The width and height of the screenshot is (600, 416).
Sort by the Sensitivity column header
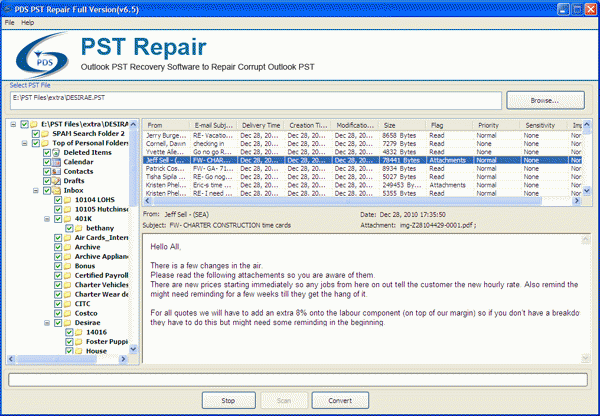(544, 125)
